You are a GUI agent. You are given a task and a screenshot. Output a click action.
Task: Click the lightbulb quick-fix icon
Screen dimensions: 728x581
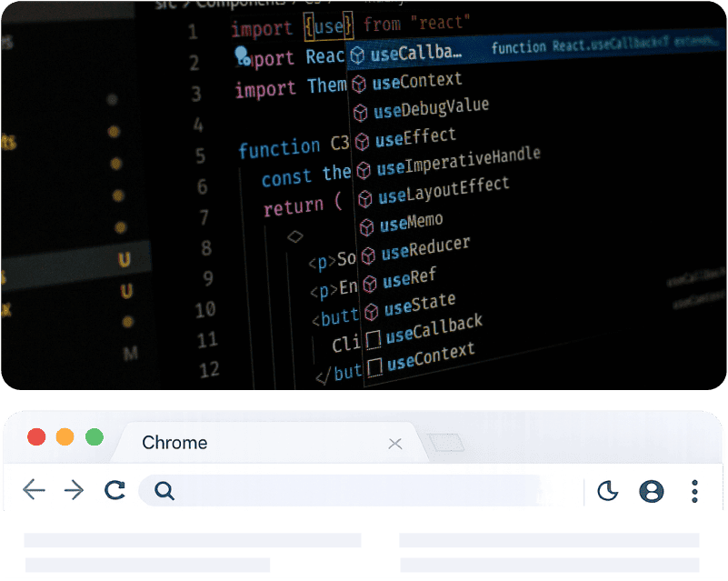242,55
